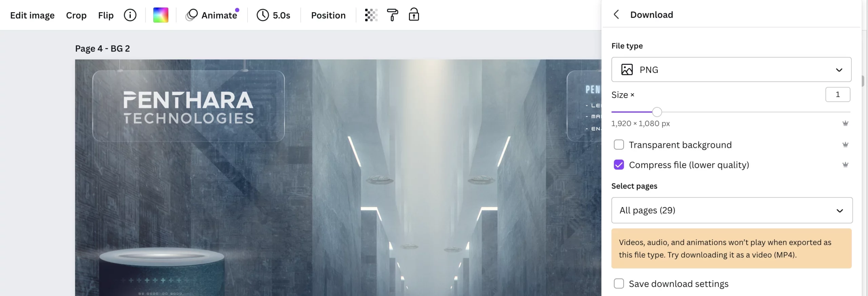Click the Size multiplier input field
The image size is (868, 296).
[x=837, y=95]
